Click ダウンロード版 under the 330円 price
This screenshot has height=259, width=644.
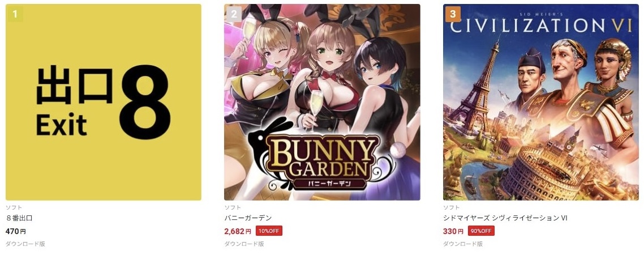pyautogui.click(x=463, y=244)
